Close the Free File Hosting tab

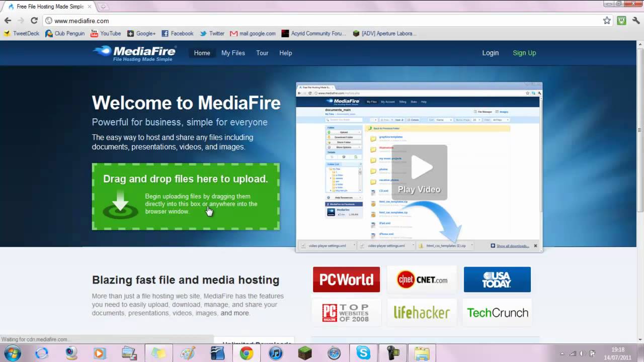90,7
